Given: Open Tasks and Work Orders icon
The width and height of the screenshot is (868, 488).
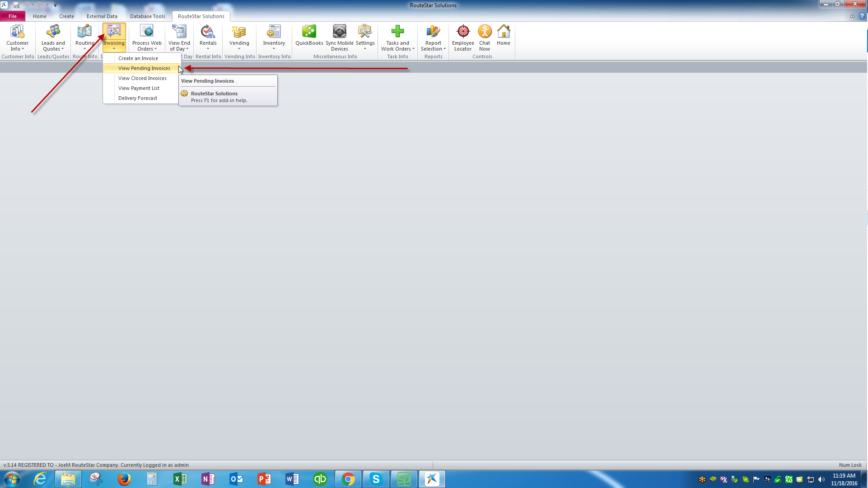Looking at the screenshot, I should click(397, 32).
